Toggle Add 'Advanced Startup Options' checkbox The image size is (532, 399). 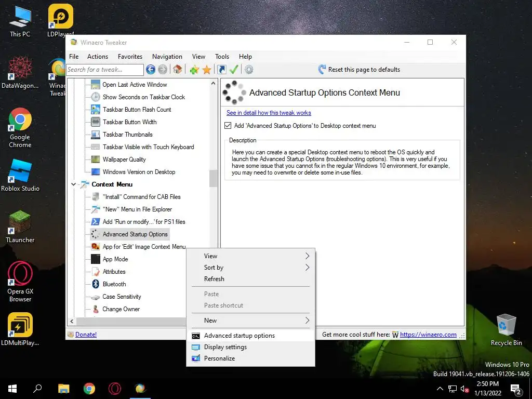pyautogui.click(x=228, y=126)
